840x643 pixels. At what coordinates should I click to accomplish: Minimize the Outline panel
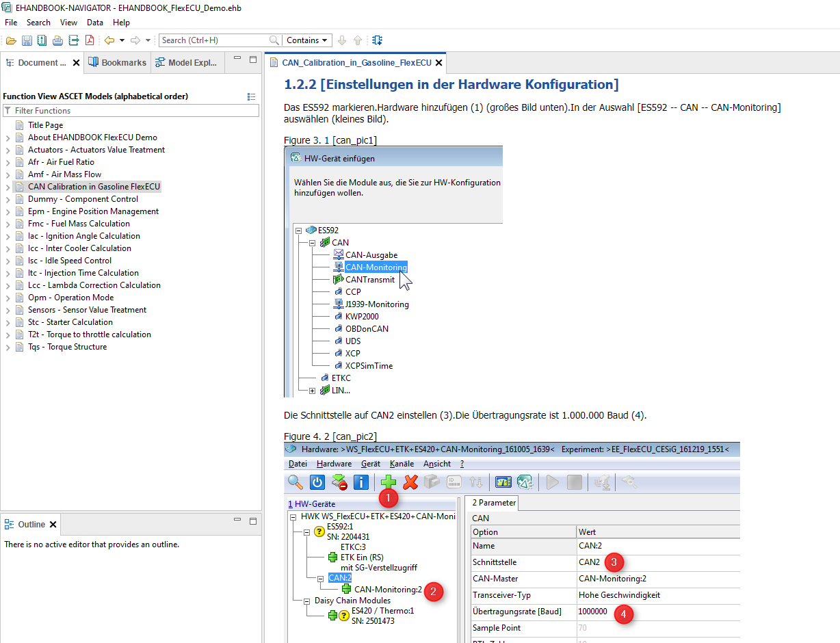[x=237, y=521]
